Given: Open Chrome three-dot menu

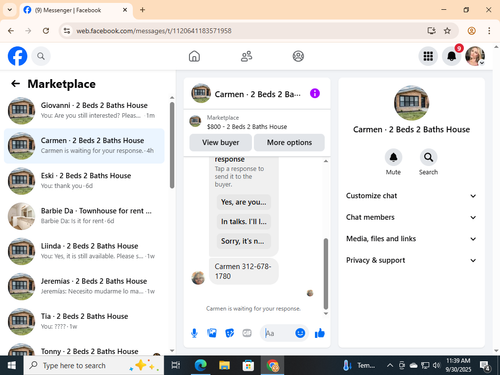Looking at the screenshot, I should point(489,31).
